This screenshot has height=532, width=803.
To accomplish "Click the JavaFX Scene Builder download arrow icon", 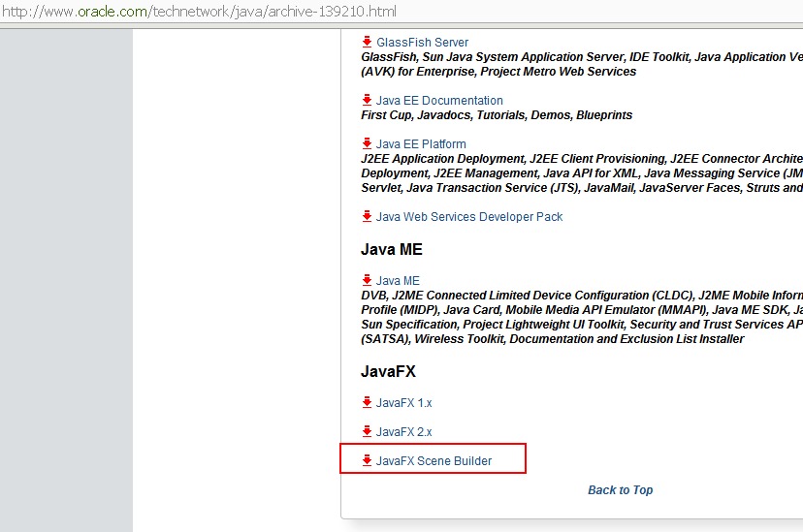I will (367, 460).
